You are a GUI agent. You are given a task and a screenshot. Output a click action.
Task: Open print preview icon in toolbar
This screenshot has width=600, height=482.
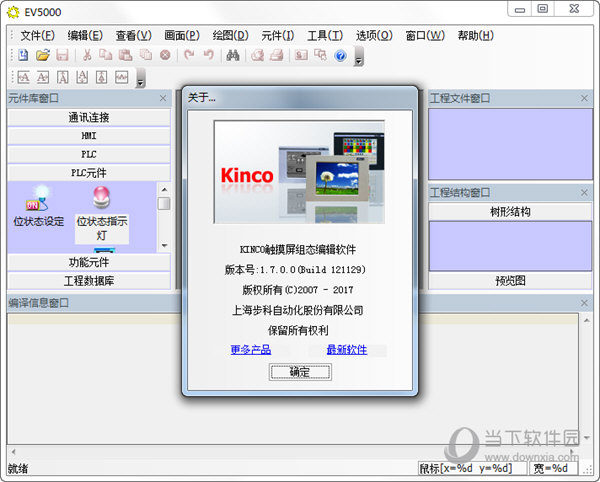(257, 55)
